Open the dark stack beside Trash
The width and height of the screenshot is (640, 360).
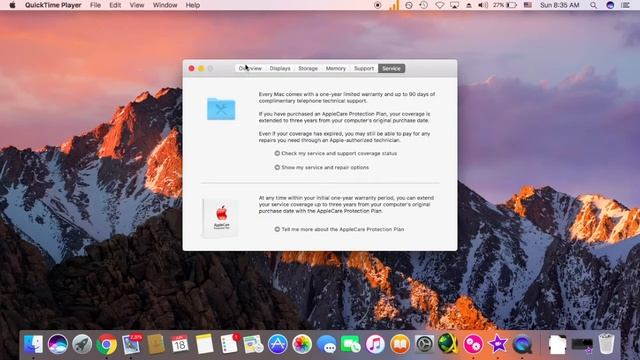[x=582, y=344]
